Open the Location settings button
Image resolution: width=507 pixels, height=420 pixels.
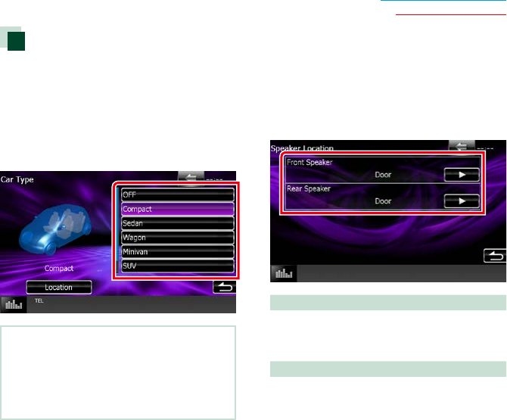tap(59, 287)
